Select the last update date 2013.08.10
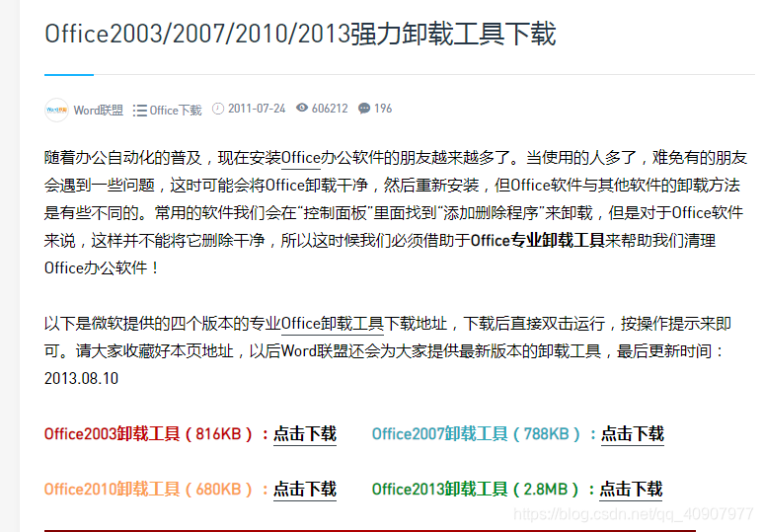The image size is (763, 532). coord(81,379)
